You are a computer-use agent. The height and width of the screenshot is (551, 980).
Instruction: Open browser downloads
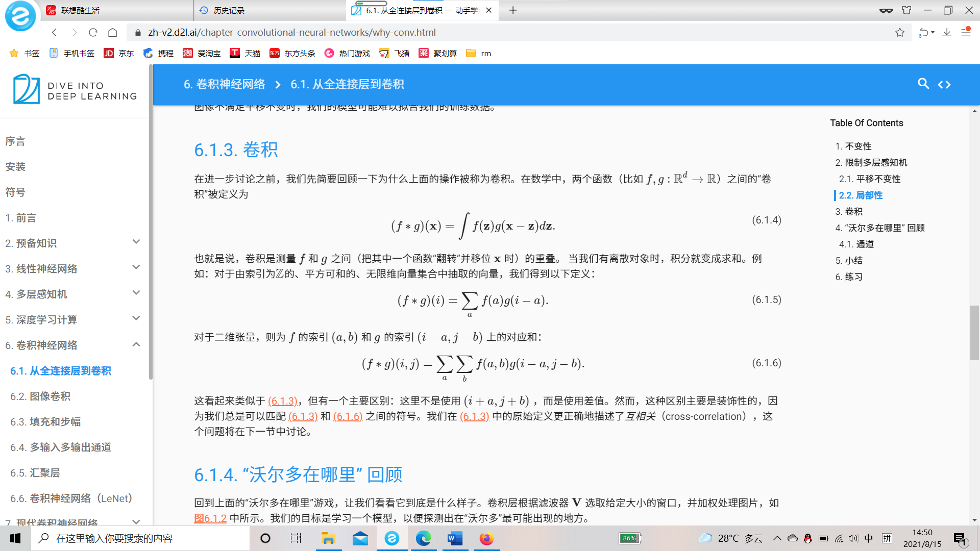947,32
